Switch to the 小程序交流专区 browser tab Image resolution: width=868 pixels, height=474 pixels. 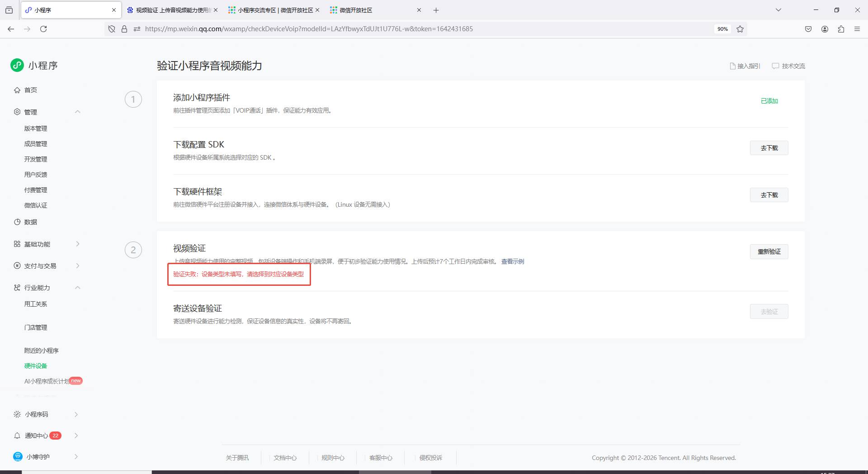click(274, 10)
